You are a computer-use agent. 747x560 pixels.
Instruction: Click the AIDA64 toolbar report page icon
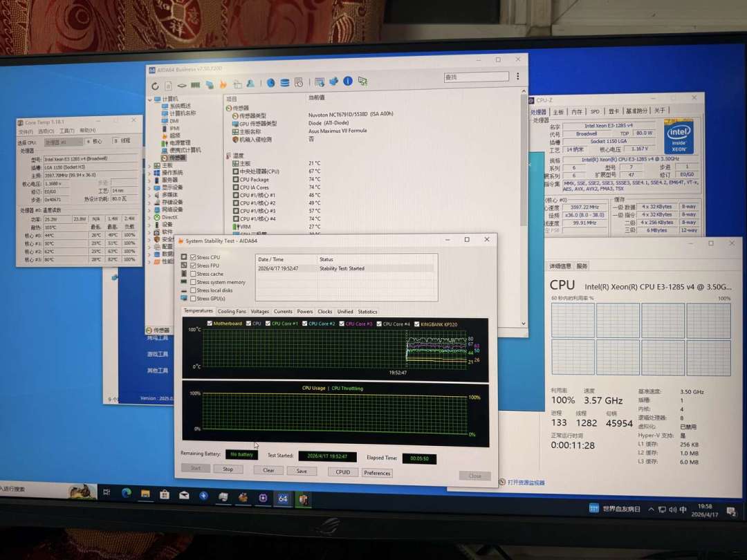pyautogui.click(x=168, y=86)
